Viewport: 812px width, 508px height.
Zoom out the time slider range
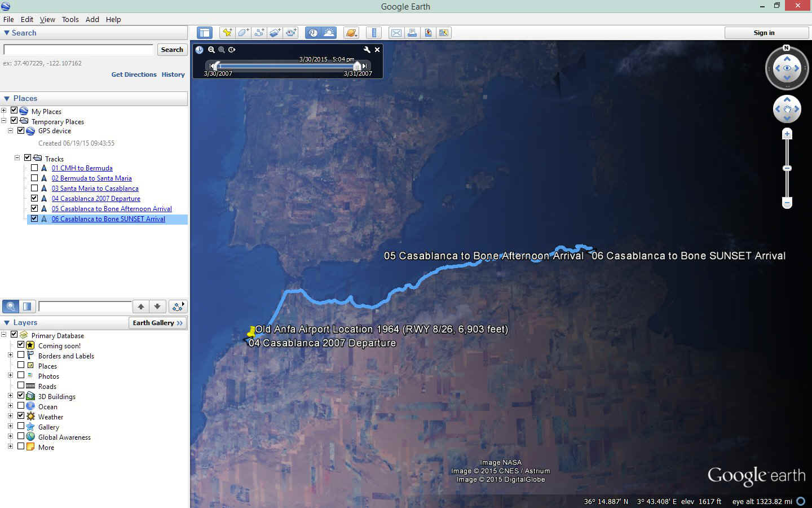point(211,50)
